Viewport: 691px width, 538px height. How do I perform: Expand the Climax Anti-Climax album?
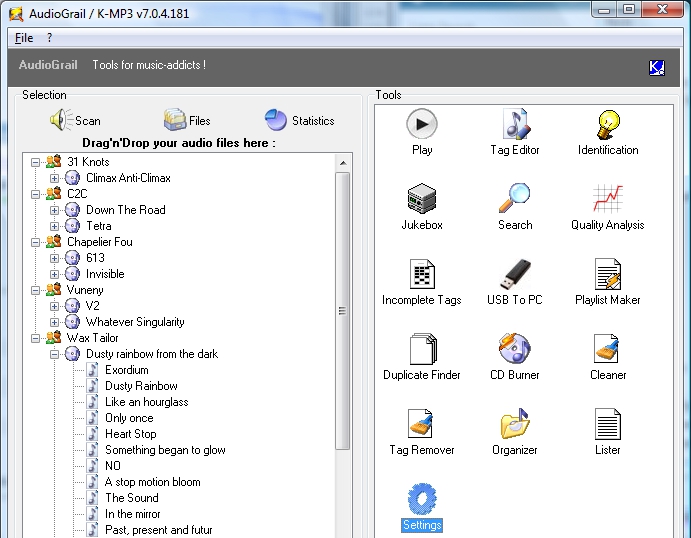[x=54, y=178]
